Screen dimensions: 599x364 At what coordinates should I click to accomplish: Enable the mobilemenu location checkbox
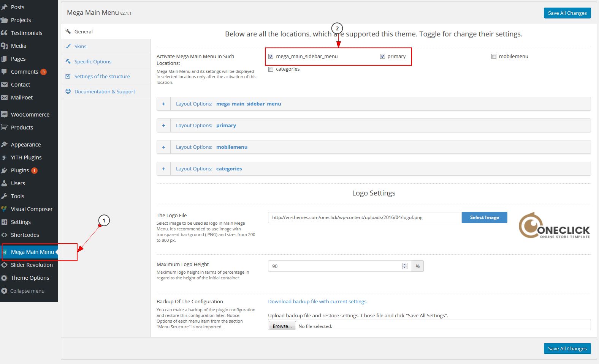[x=494, y=56]
